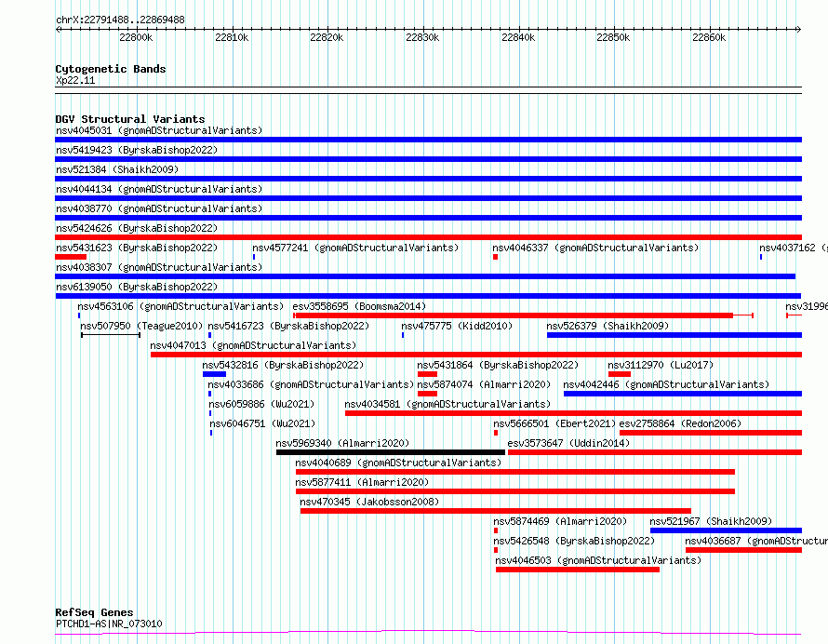The image size is (828, 644).
Task: Open nsv5431864 (ByrskaBishop2022) label
Action: [x=498, y=365]
